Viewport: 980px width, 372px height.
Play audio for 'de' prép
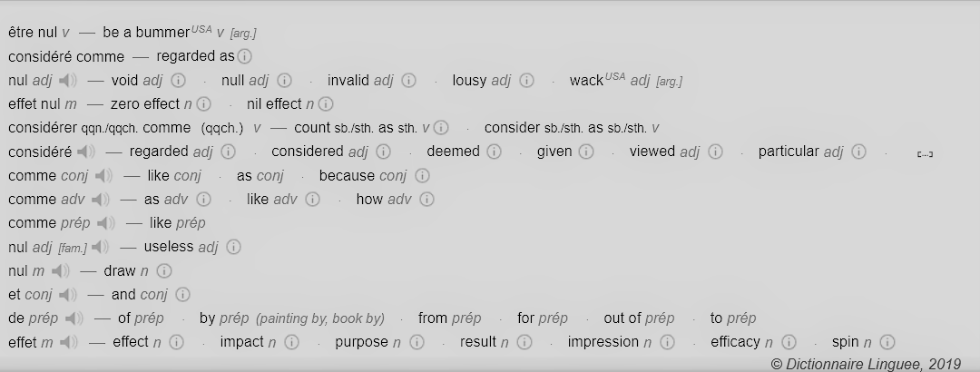[x=73, y=318]
